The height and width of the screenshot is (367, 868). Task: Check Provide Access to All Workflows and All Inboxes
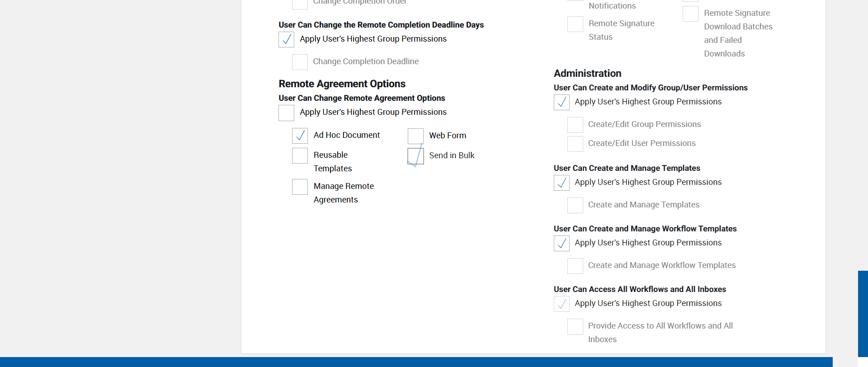[575, 326]
